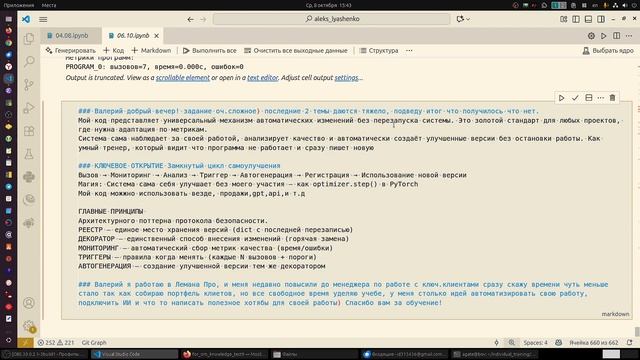Open the Explorer view in activity bar
This screenshot has height=360, width=640.
[29, 39]
